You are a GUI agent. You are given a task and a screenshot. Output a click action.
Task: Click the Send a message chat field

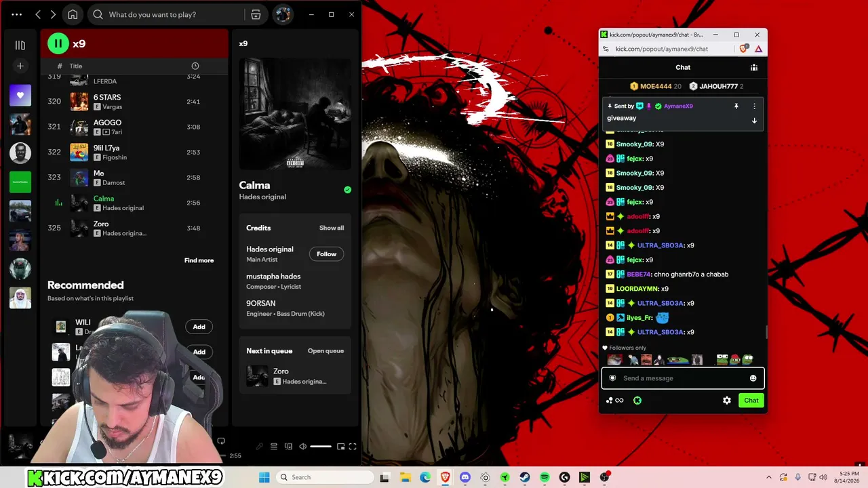682,378
